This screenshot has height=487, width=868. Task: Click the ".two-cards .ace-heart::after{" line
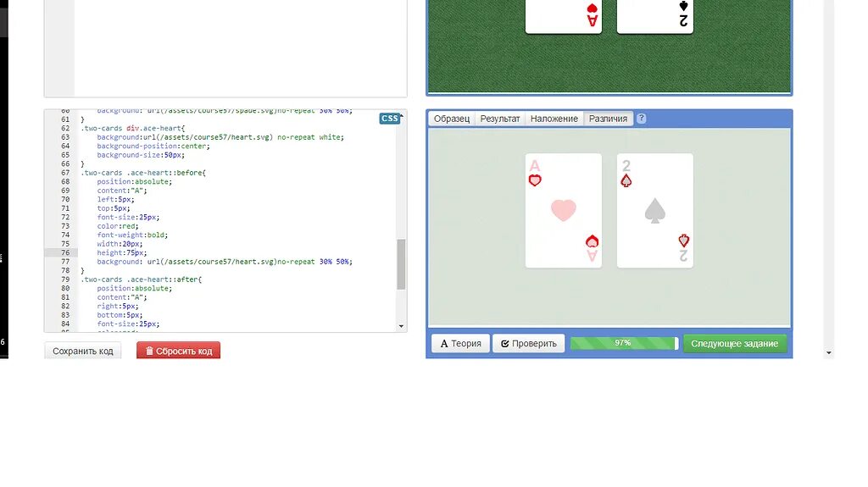coord(142,279)
